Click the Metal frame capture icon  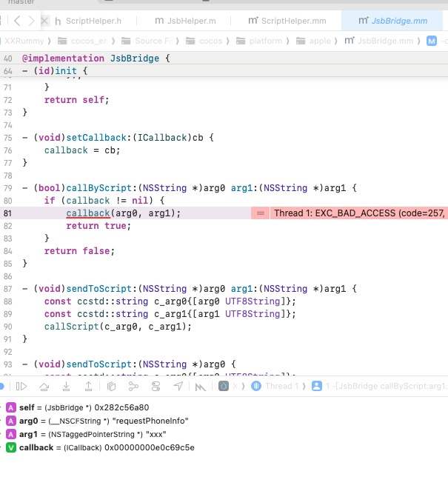(200, 387)
